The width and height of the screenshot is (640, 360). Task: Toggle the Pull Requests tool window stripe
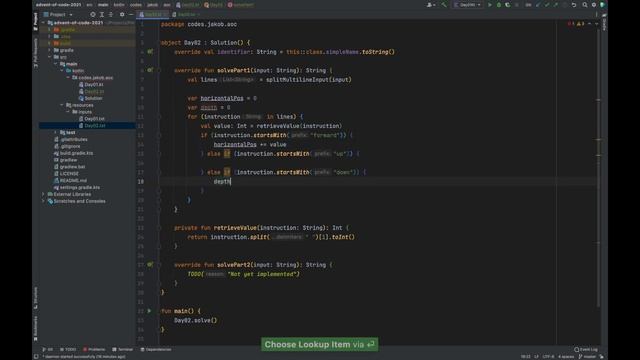point(36,53)
